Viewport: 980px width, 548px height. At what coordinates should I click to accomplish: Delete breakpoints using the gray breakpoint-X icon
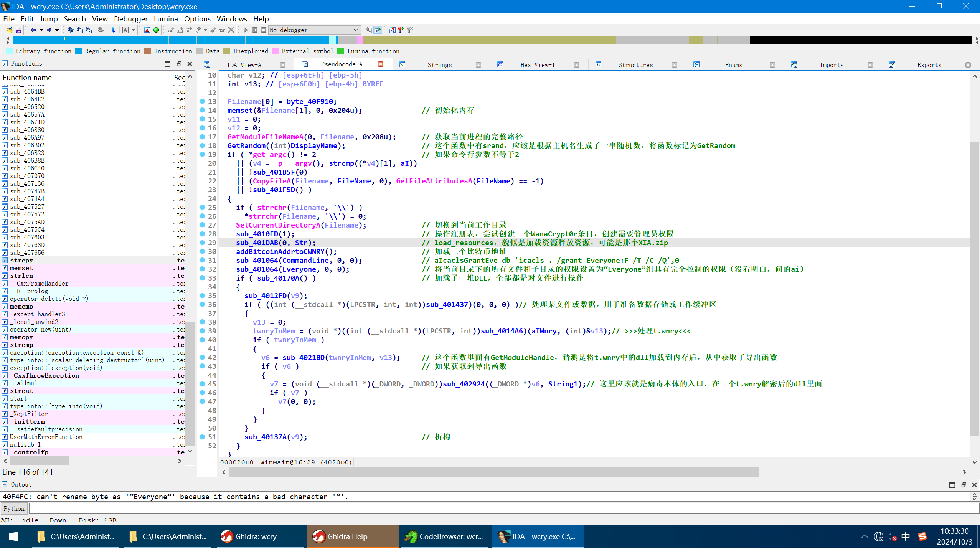coord(410,30)
